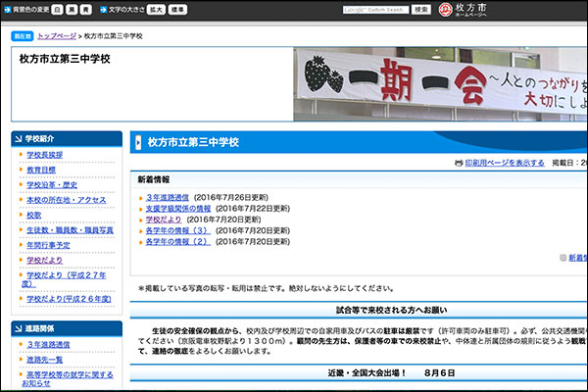Click the arrow icon in the 進路関係 header

[x=18, y=329]
